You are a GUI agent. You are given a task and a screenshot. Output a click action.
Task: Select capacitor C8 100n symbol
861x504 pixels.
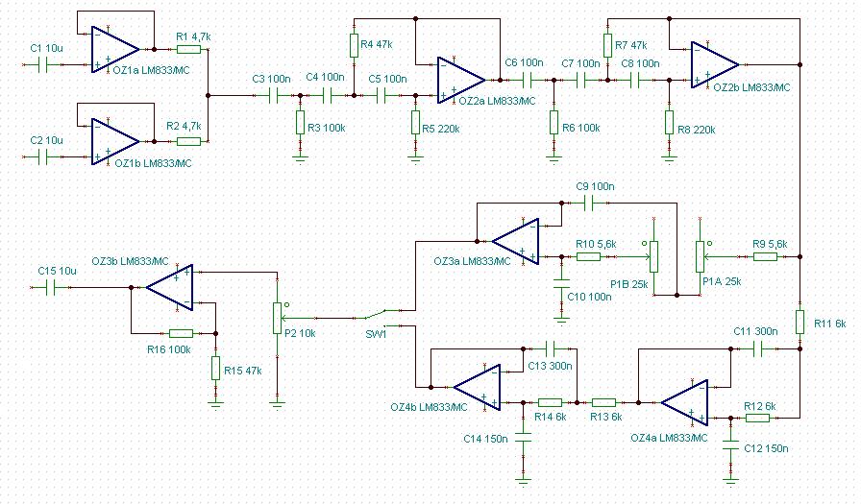coord(635,80)
